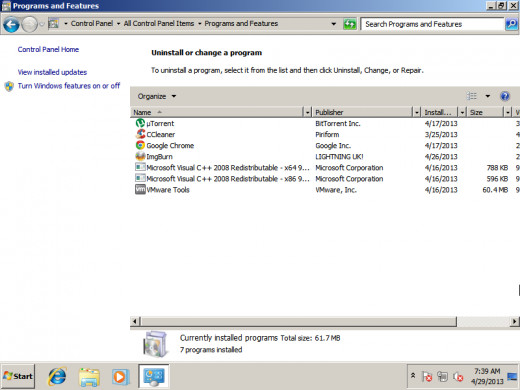The width and height of the screenshot is (520, 390).
Task: Launch Internet Explorer from the taskbar
Action: (57, 376)
